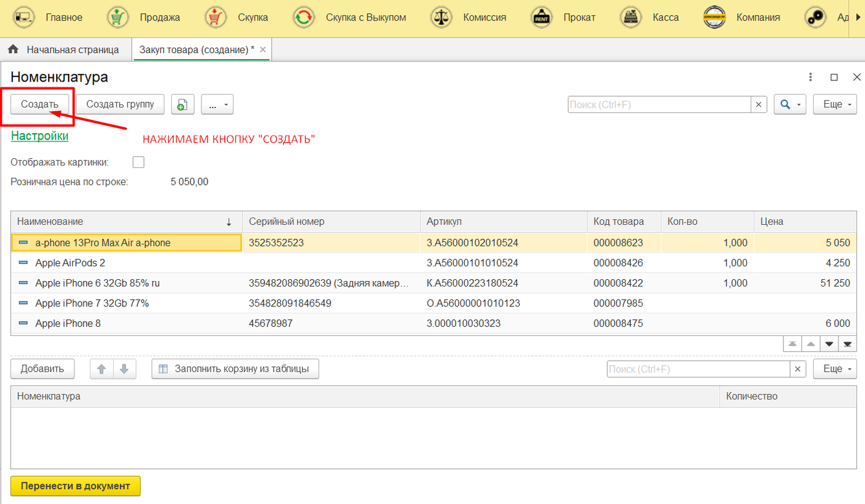Screen dimensions: 865x504
Task: Select row a-phone 13Pro Max Air a-phone
Action: click(434, 243)
